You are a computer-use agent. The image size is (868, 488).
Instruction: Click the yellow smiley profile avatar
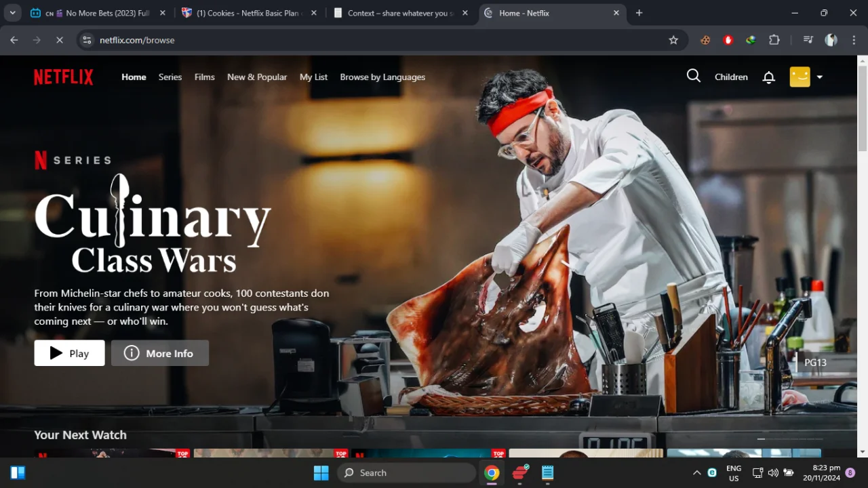tap(800, 77)
